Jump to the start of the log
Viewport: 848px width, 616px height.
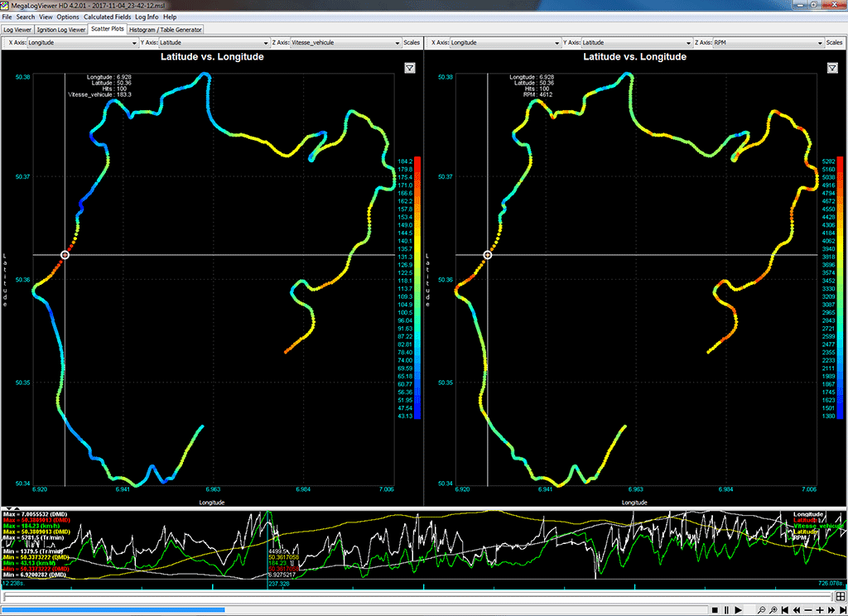[x=785, y=610]
